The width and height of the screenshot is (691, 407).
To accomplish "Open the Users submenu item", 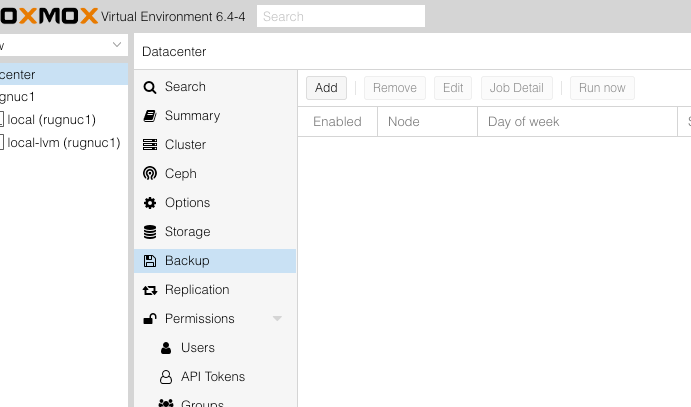I will [215, 348].
